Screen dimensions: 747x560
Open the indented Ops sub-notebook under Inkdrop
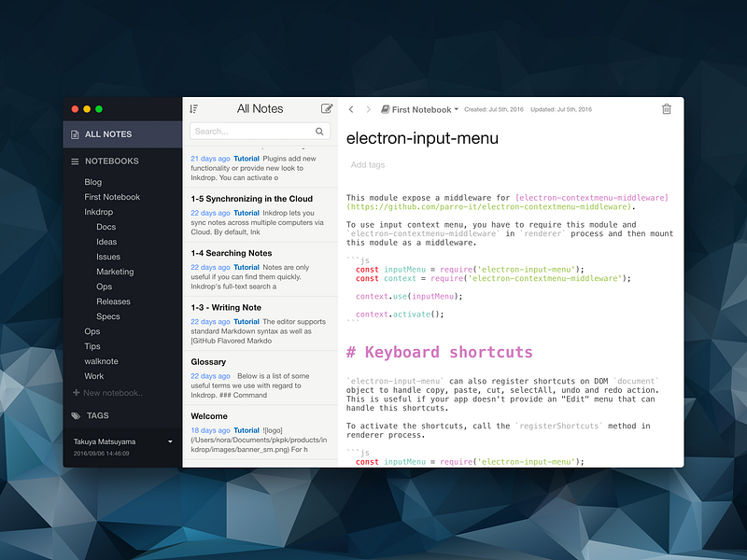click(x=104, y=287)
